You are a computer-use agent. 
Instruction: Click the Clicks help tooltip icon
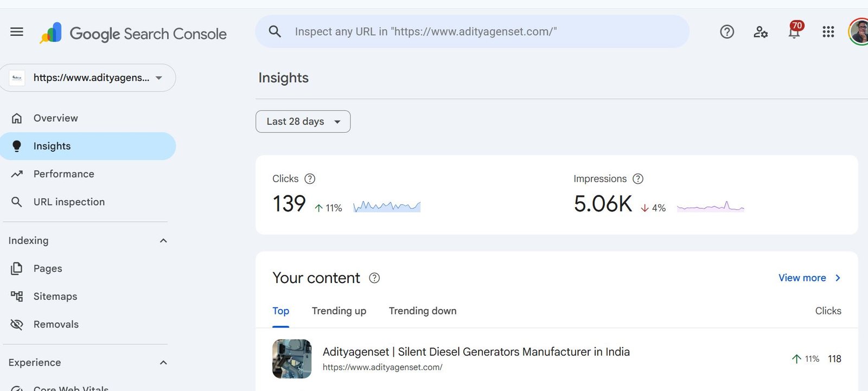pyautogui.click(x=310, y=179)
